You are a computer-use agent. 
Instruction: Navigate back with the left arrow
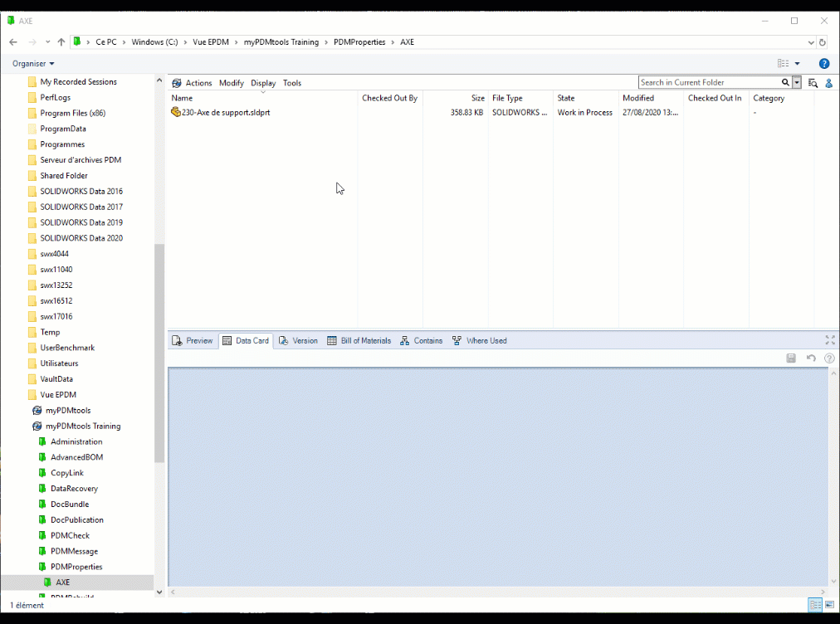coord(13,42)
